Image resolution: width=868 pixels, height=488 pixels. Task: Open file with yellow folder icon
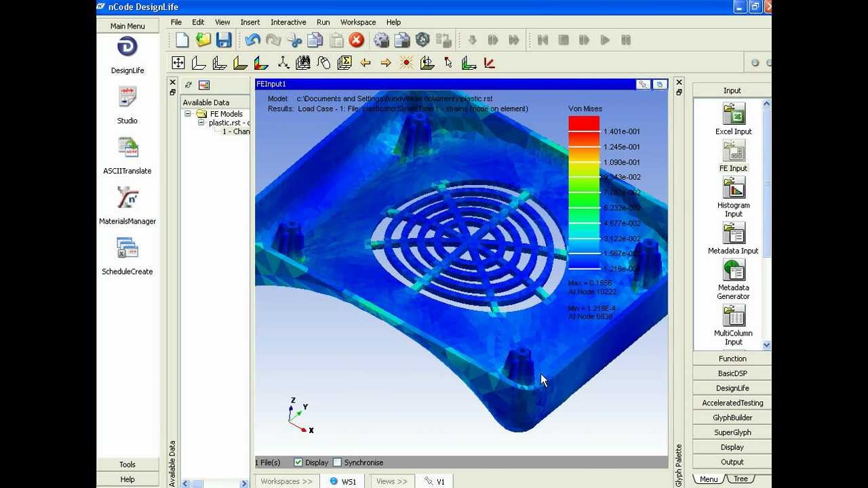coord(203,40)
